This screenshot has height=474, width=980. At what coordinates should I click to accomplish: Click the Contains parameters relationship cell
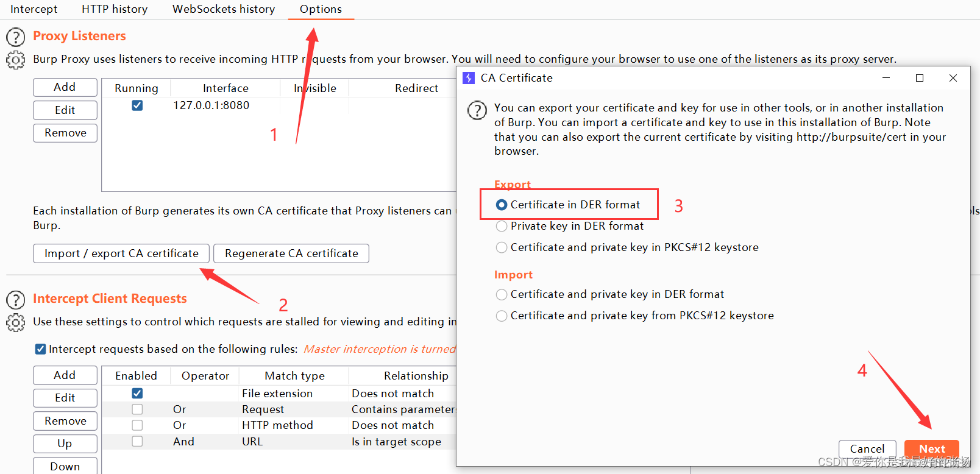point(403,409)
